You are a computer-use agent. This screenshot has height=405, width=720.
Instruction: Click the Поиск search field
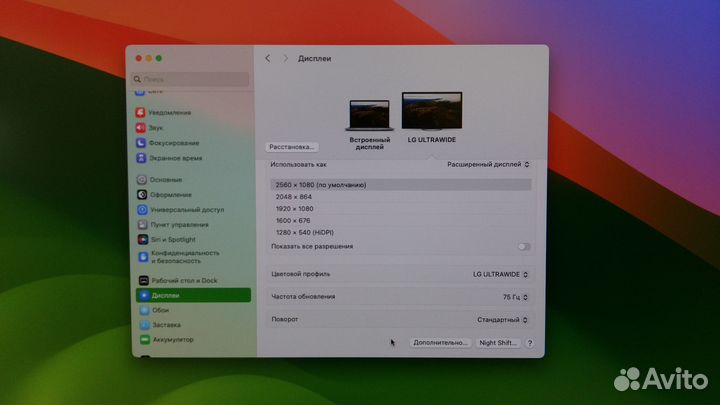click(190, 79)
